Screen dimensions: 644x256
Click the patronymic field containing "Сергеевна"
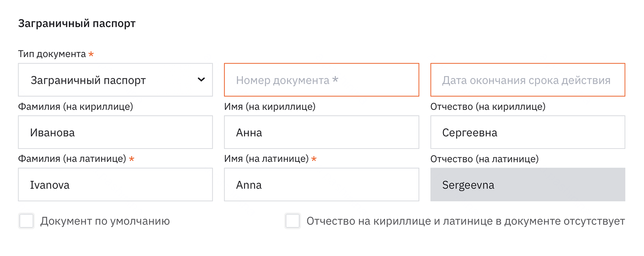click(527, 132)
